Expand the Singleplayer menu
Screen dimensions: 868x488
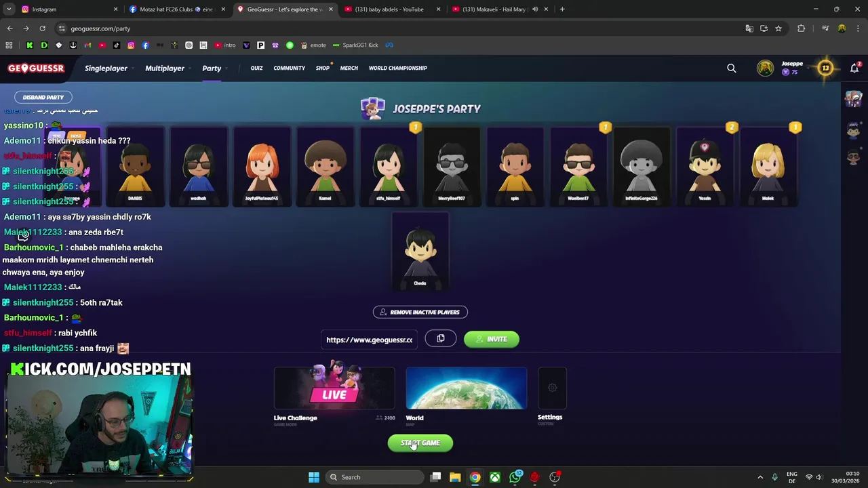(108, 68)
